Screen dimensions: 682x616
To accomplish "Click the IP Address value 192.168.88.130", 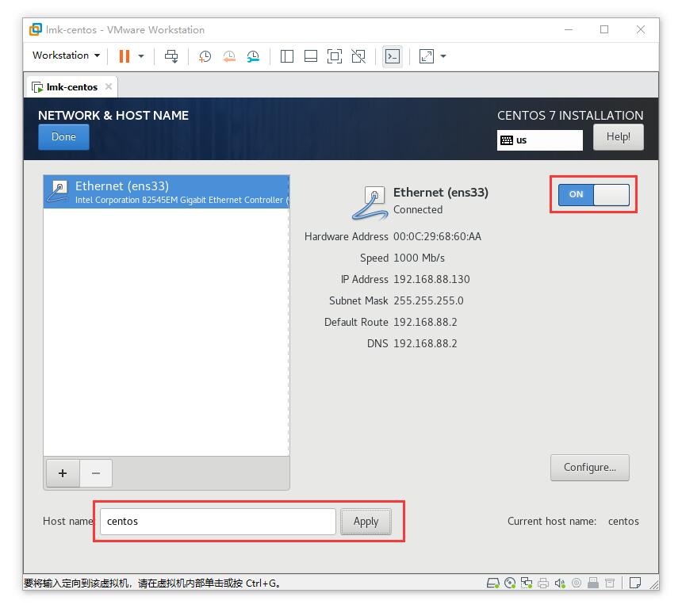I will [x=431, y=279].
